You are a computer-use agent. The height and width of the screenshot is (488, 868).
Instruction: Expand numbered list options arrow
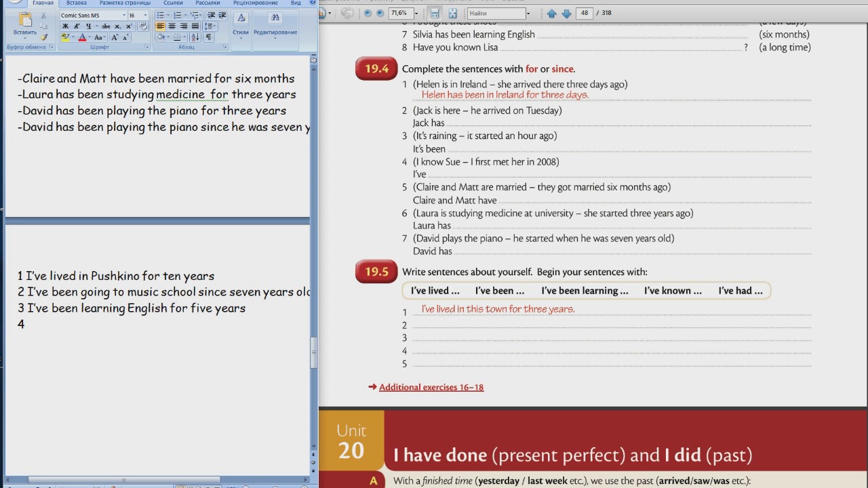pyautogui.click(x=185, y=15)
